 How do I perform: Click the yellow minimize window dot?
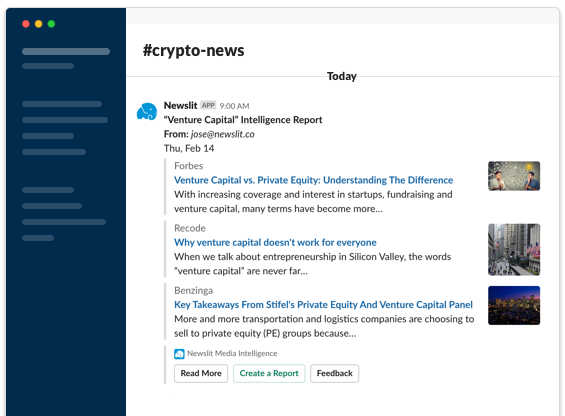(39, 24)
